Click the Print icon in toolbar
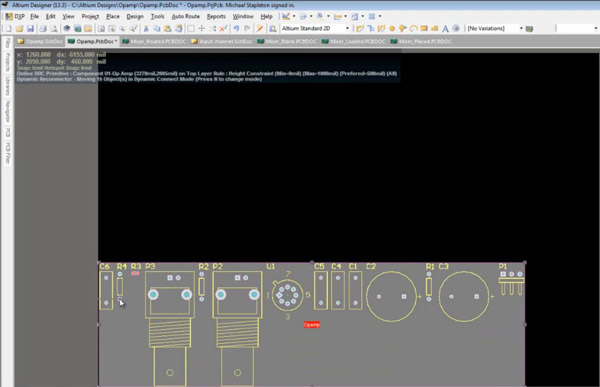 pyautogui.click(x=43, y=28)
